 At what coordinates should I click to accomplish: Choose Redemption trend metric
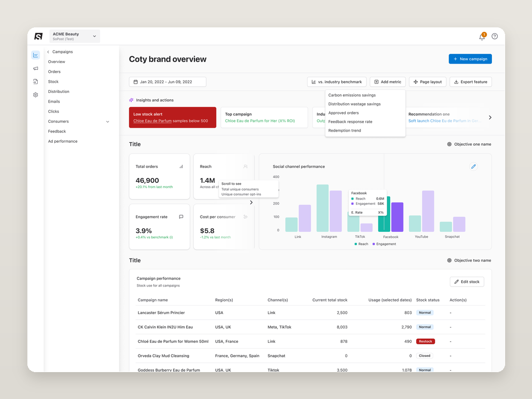point(344,131)
